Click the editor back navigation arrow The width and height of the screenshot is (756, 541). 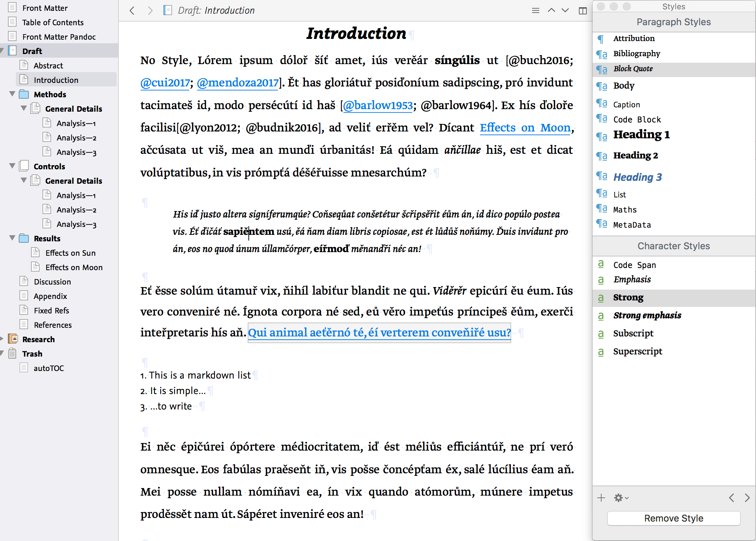coord(132,10)
